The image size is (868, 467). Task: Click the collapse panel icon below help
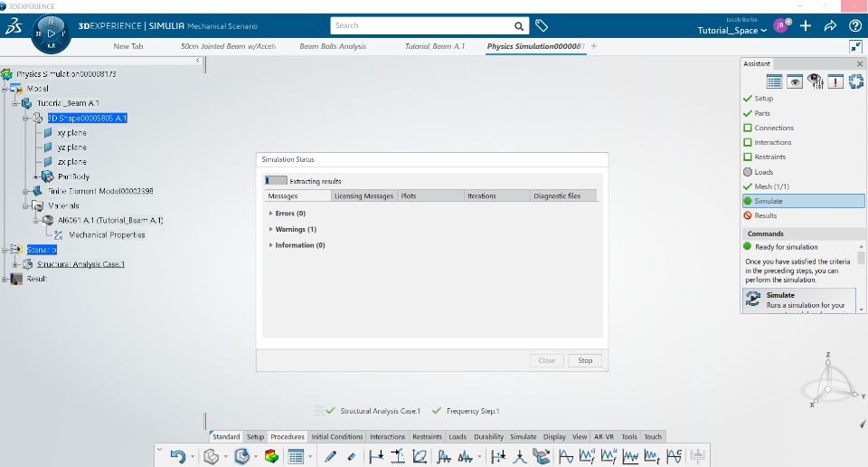pos(856,46)
